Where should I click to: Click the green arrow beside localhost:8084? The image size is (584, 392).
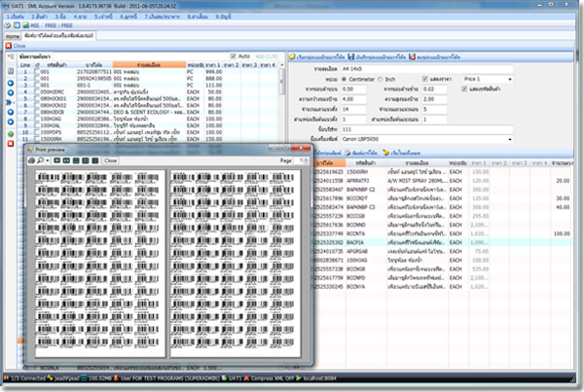point(299,378)
